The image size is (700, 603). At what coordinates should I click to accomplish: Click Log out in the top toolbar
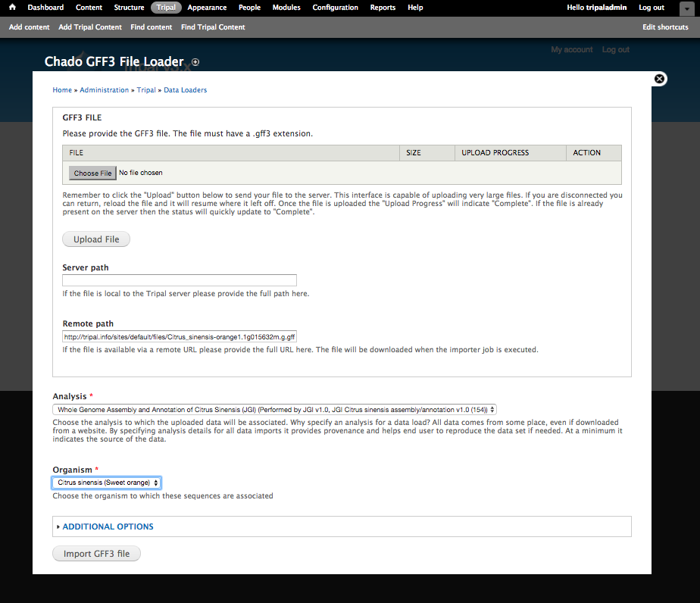651,8
